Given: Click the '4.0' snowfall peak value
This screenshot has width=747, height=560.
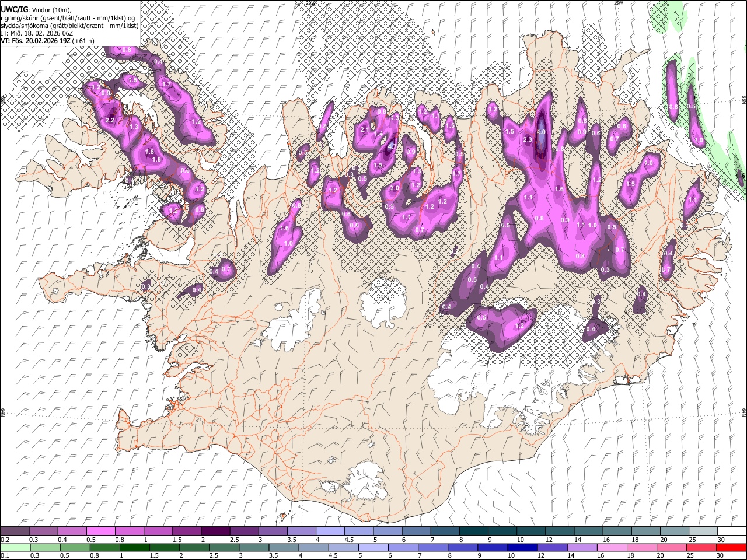Looking at the screenshot, I should pyautogui.click(x=541, y=132).
